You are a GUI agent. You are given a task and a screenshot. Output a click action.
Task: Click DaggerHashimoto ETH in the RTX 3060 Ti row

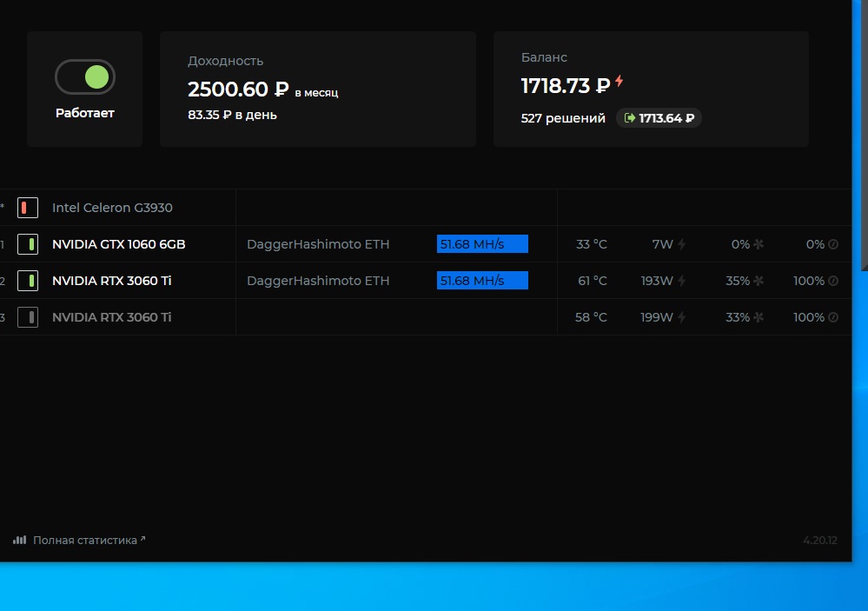tap(318, 281)
